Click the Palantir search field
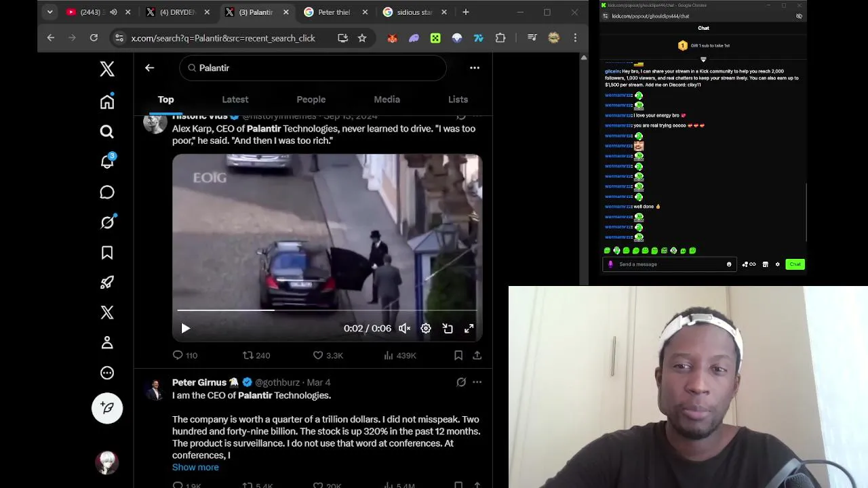The width and height of the screenshot is (868, 488). pyautogui.click(x=313, y=68)
